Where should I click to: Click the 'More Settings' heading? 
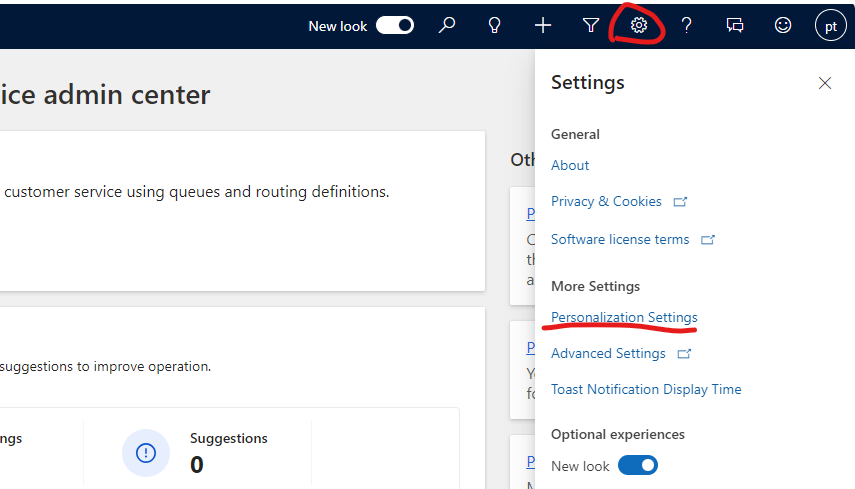point(595,286)
